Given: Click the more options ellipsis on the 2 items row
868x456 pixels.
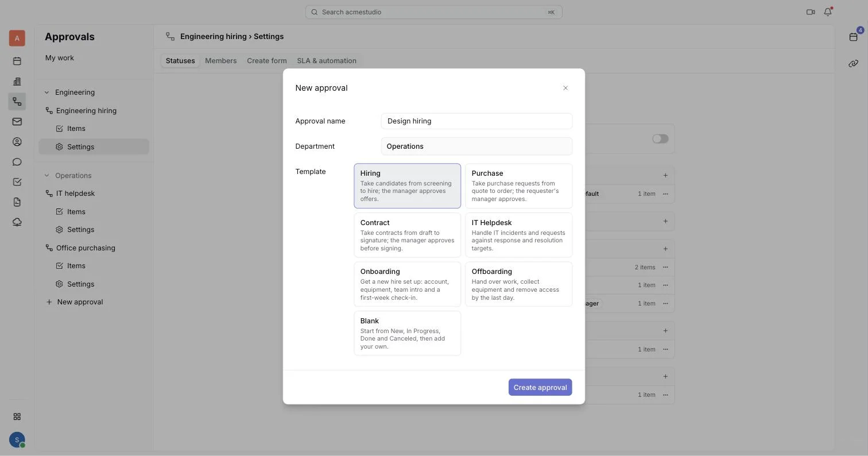Looking at the screenshot, I should tap(665, 267).
